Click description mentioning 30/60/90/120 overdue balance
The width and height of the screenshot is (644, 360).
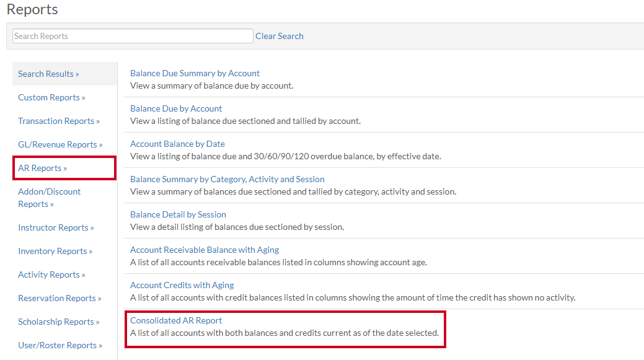(x=286, y=156)
